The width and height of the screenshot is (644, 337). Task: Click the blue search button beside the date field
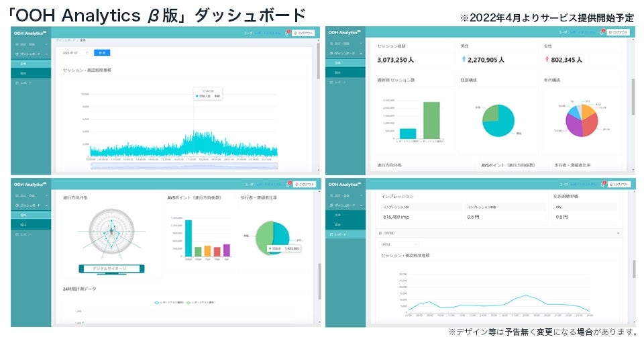102,52
